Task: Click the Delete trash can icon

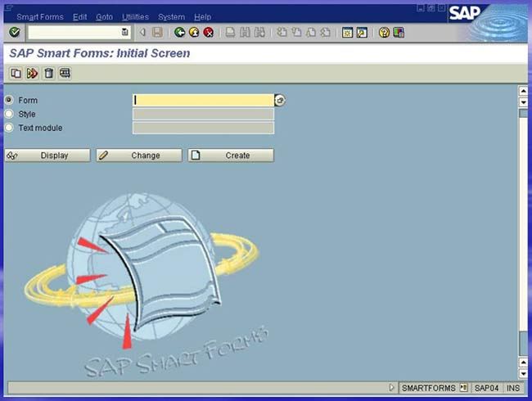Action: (48, 73)
